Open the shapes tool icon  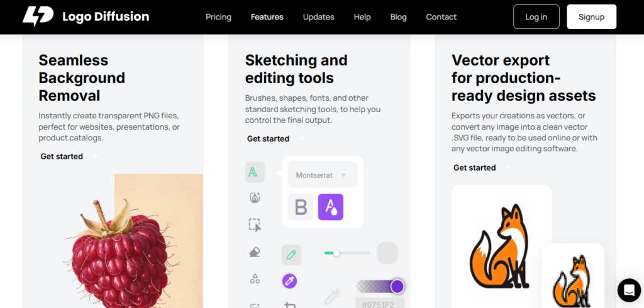tap(255, 278)
